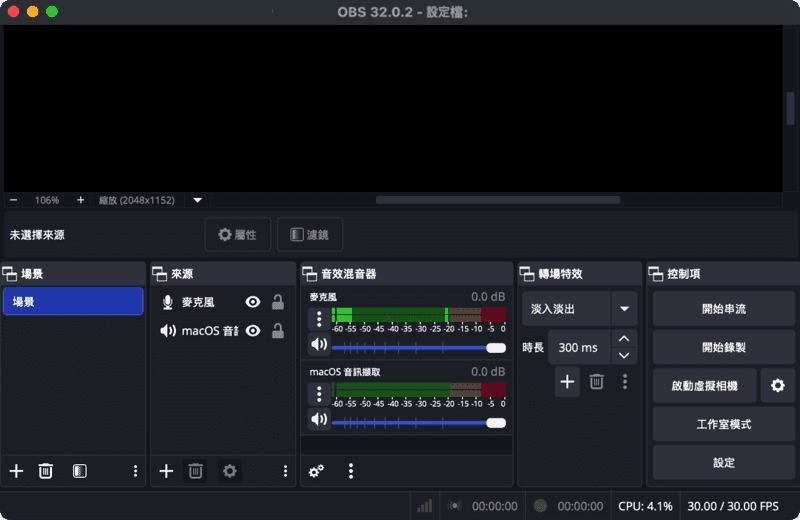The image size is (800, 520).
Task: Click the network signal bars status icon
Action: pyautogui.click(x=424, y=506)
